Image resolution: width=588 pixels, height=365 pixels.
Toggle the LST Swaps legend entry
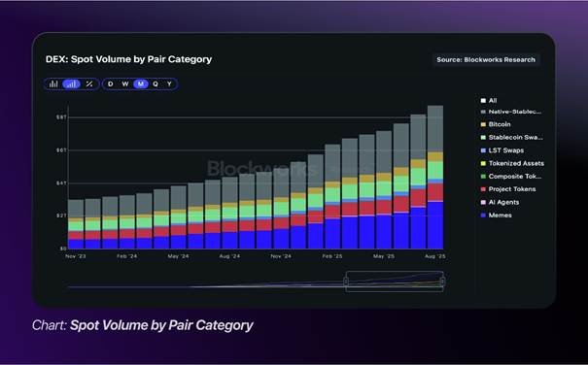pyautogui.click(x=502, y=150)
